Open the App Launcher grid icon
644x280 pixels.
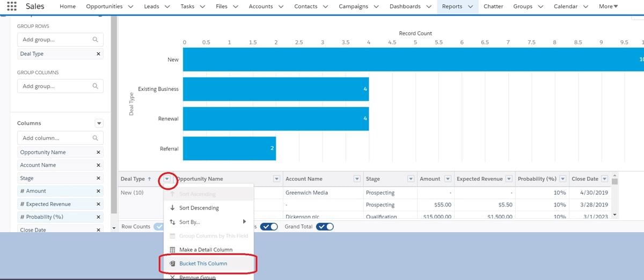pos(11,6)
